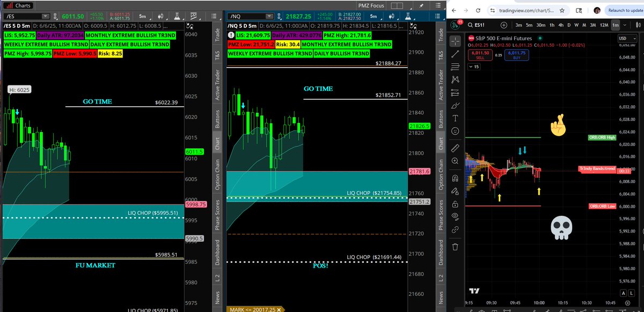This screenshot has height=312, width=644.
Task: Toggle TradingView stay in drawing mode
Action: tap(455, 191)
